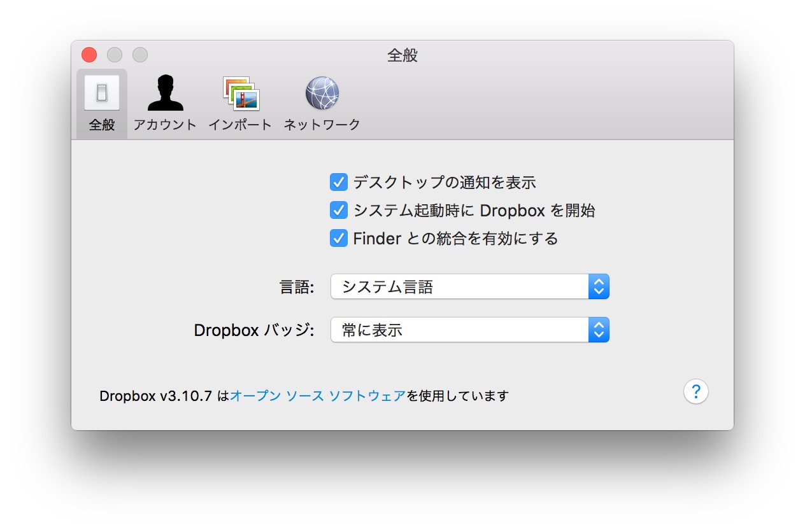This screenshot has height=532, width=805.
Task: Select the 全般 switch icon
Action: (x=102, y=93)
